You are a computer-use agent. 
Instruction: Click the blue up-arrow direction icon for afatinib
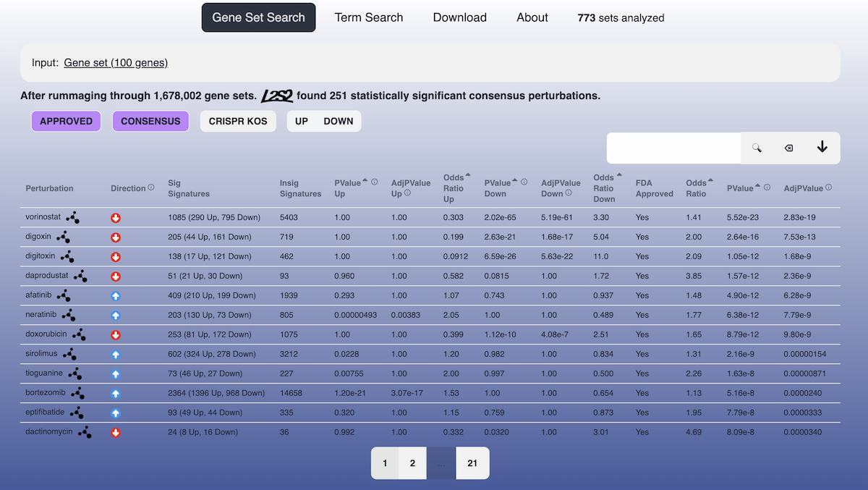(x=116, y=296)
